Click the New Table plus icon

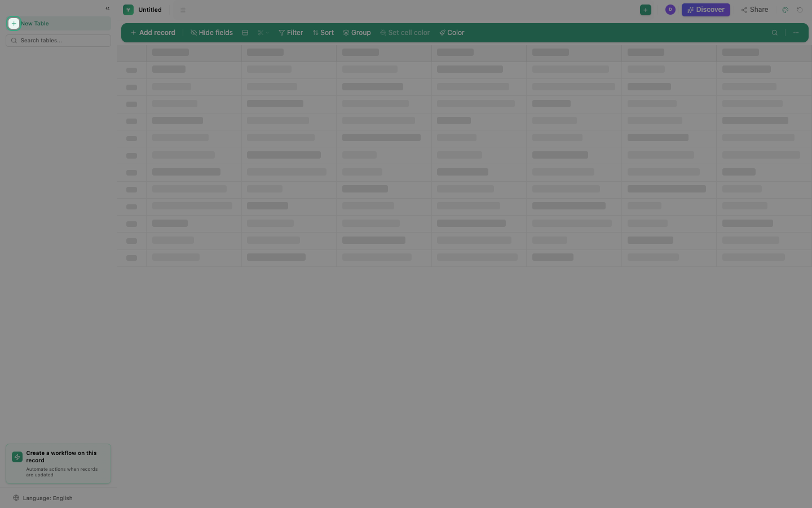pyautogui.click(x=14, y=23)
